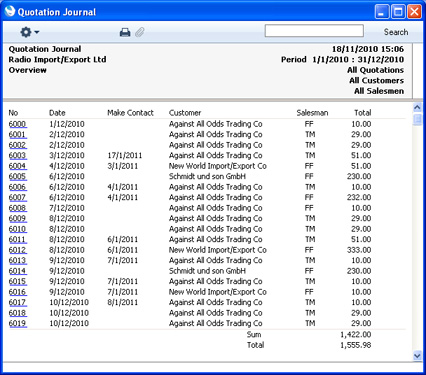The height and width of the screenshot is (375, 426).
Task: Click the date 1/12/2010
Action: pos(67,124)
